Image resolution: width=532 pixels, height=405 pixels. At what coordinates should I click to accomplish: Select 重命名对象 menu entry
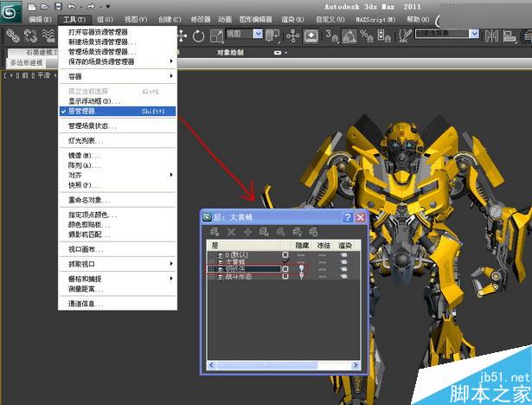(118, 200)
